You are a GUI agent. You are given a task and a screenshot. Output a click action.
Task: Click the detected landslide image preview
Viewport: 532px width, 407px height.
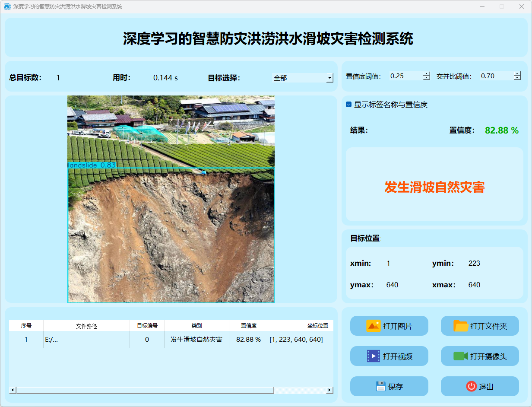tap(171, 199)
